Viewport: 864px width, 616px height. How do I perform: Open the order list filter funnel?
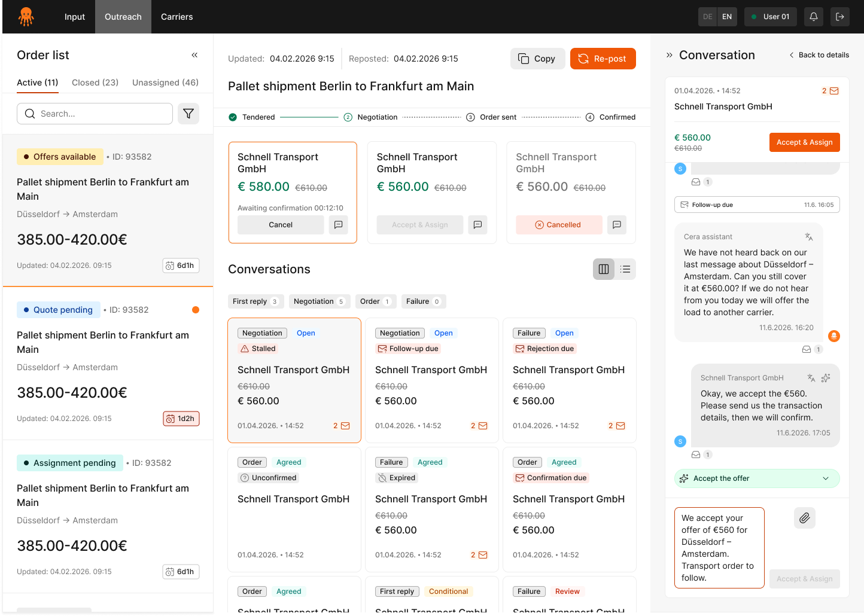point(188,114)
